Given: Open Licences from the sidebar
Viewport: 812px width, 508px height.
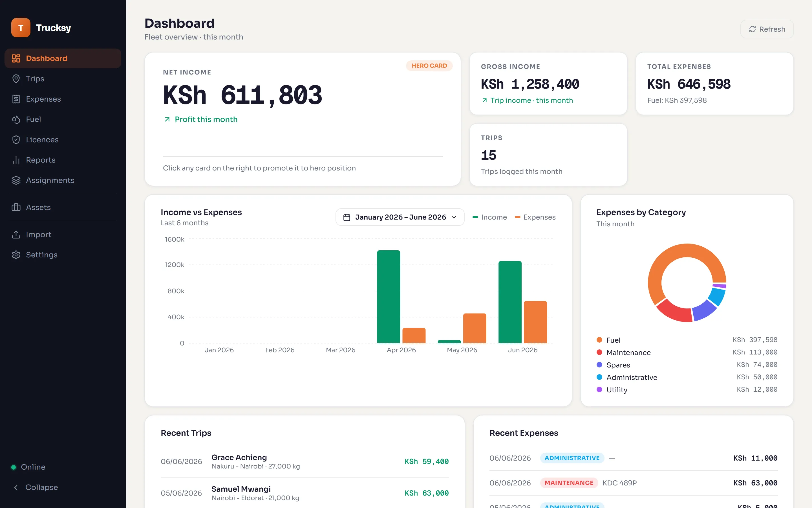Looking at the screenshot, I should (63, 140).
